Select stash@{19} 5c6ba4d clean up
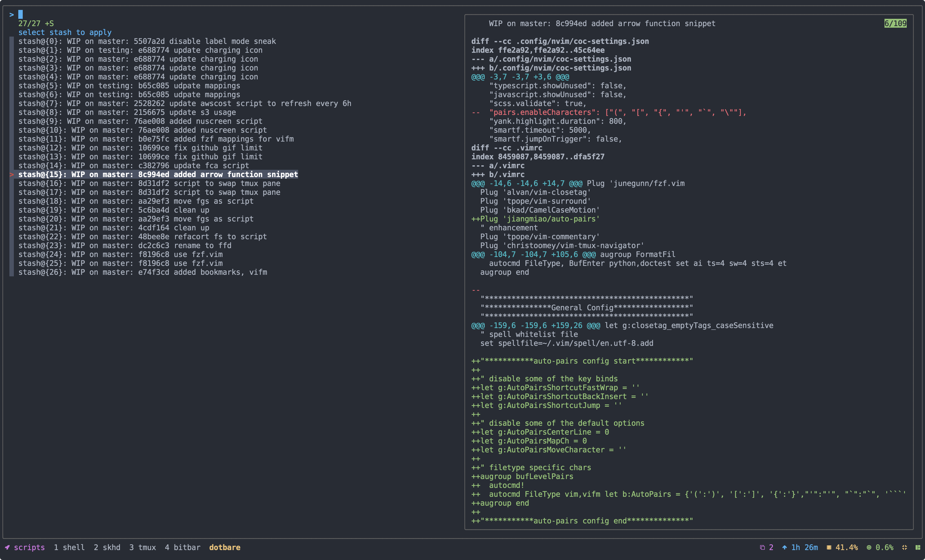Viewport: 925px width, 560px height. 114,210
